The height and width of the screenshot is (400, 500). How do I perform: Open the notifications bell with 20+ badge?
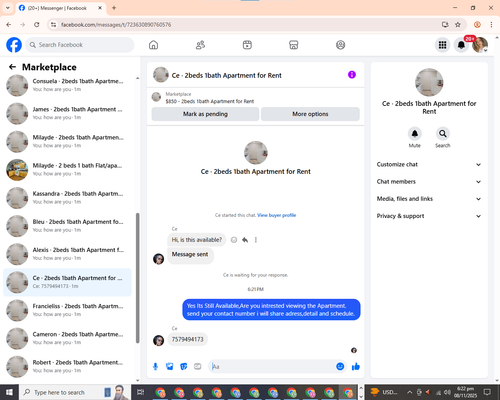click(x=461, y=45)
